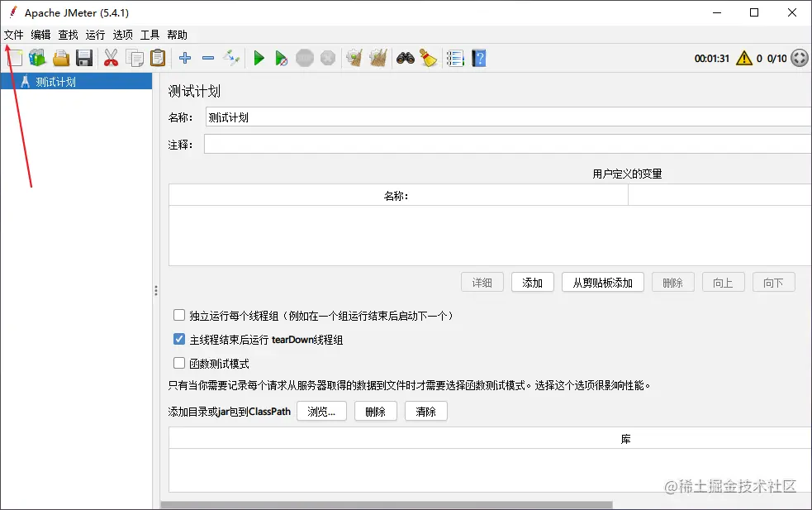The width and height of the screenshot is (812, 510).
Task: Click the 名称: variables column header
Action: click(398, 195)
